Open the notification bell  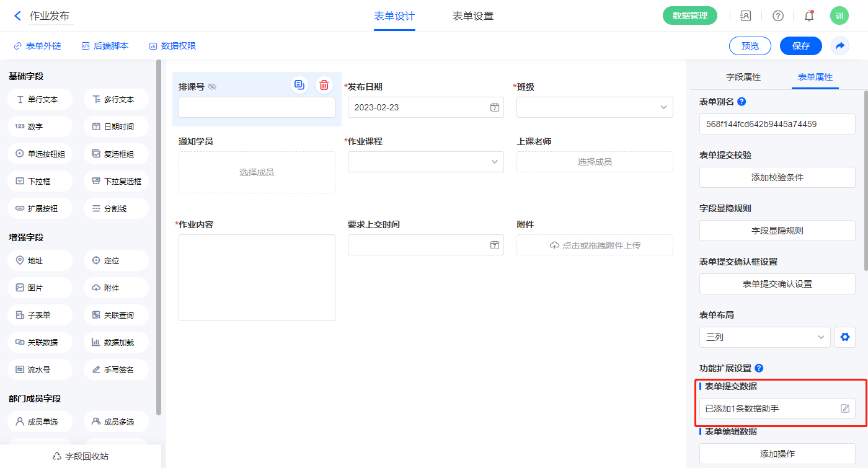[x=808, y=16]
